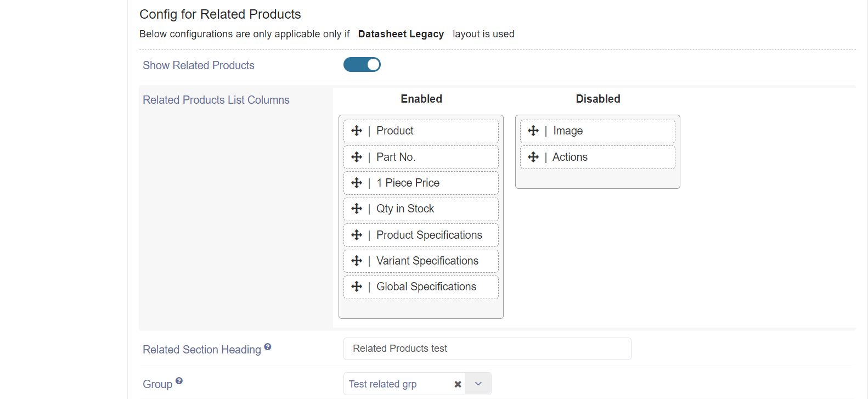Click the move icon beside Part No.
The height and width of the screenshot is (399, 868).
tap(357, 157)
